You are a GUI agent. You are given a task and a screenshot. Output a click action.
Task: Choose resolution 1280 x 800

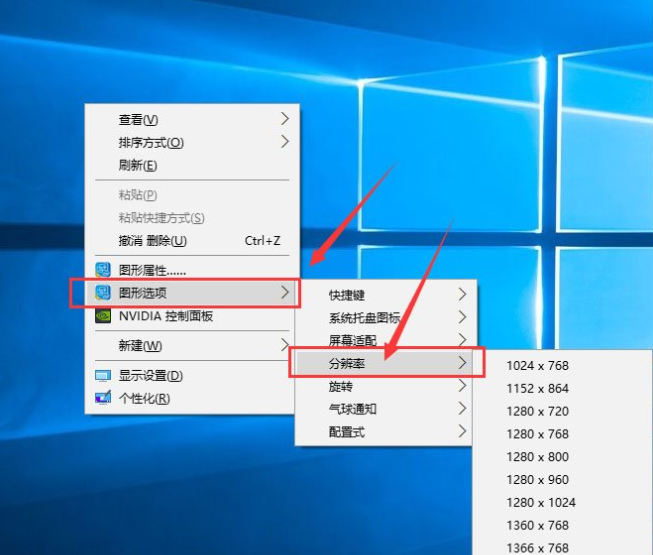(x=563, y=457)
